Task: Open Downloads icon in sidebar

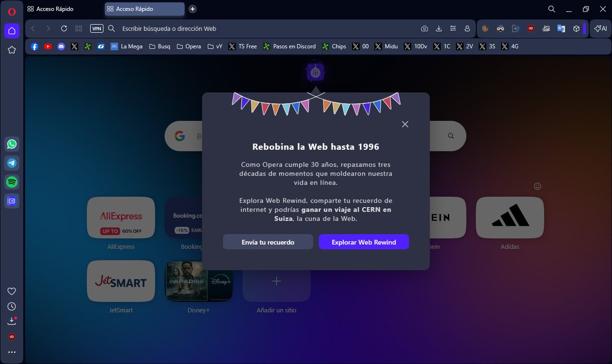Action: pyautogui.click(x=12, y=321)
